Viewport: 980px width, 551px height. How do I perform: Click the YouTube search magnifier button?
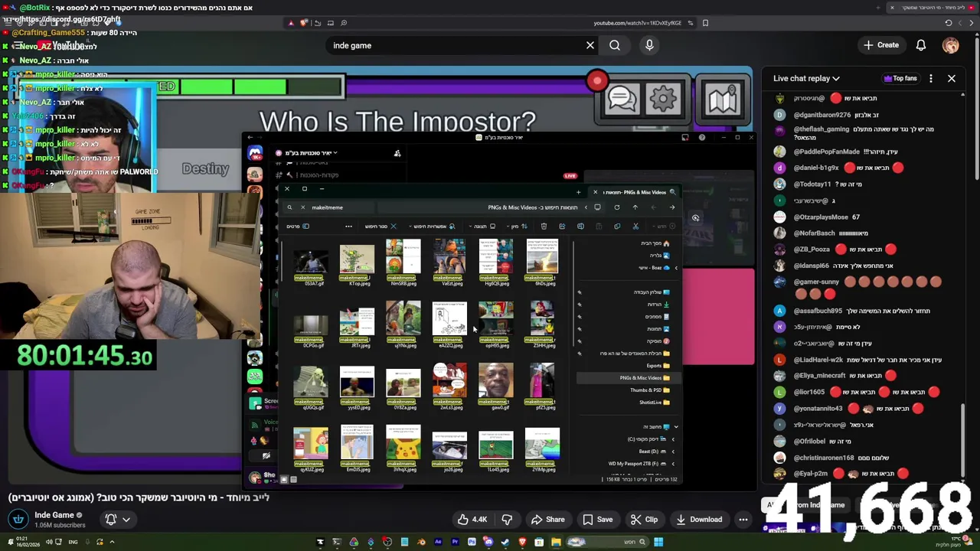[615, 45]
